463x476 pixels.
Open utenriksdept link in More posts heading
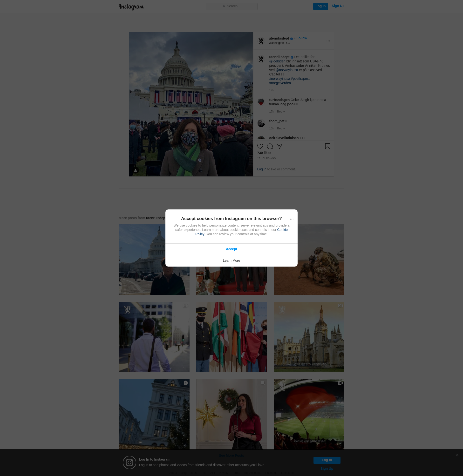pos(156,218)
